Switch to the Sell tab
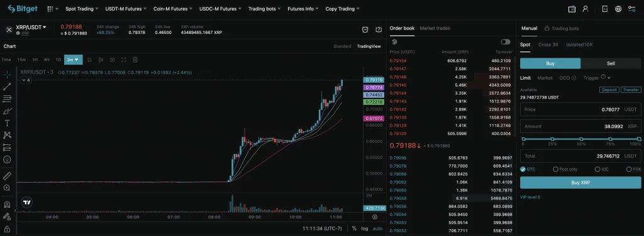This screenshot has height=236, width=644. tap(611, 63)
